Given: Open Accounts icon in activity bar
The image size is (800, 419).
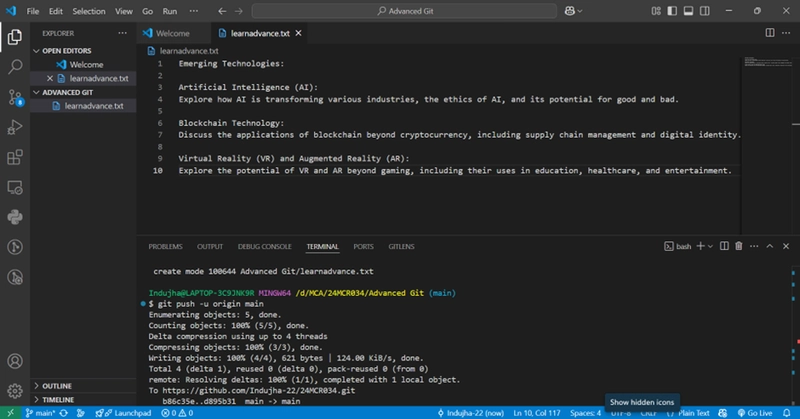Looking at the screenshot, I should pyautogui.click(x=15, y=361).
